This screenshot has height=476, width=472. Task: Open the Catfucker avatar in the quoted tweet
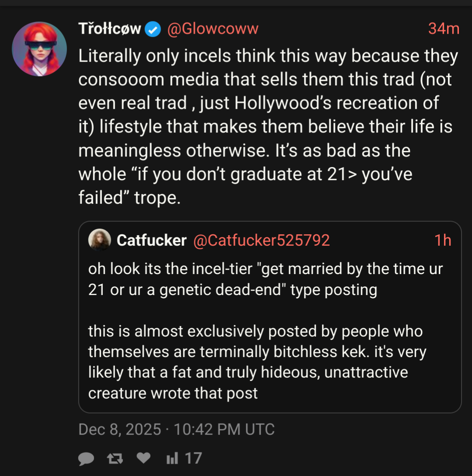tap(100, 240)
